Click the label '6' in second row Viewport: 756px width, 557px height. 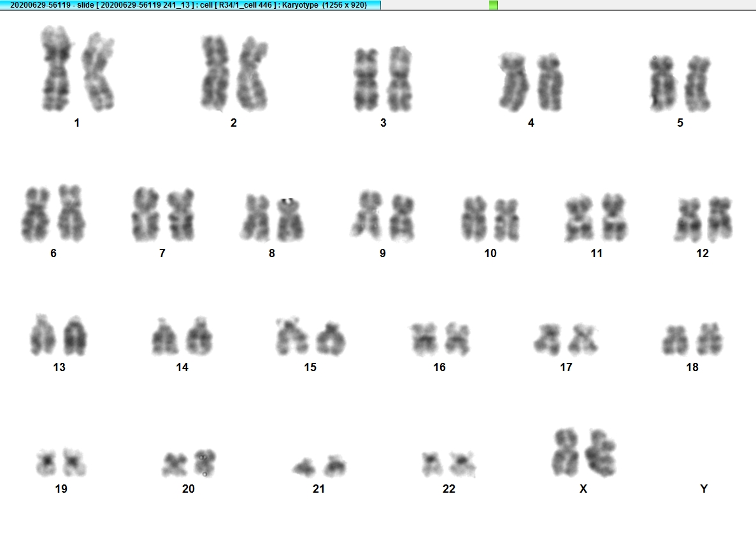coord(53,253)
